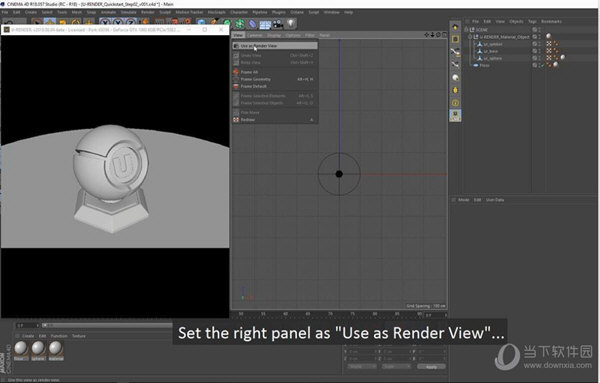Open the Display viewport menu
The height and width of the screenshot is (383, 600).
point(274,35)
